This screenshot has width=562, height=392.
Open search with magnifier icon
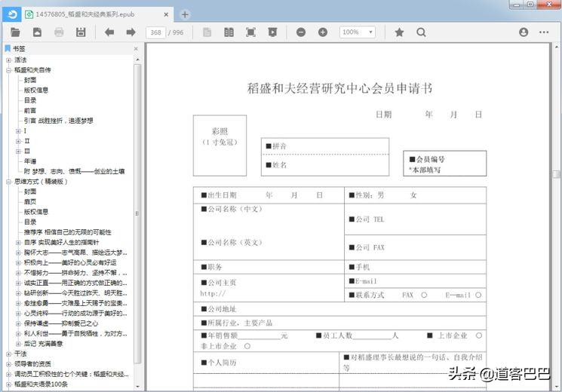tap(421, 32)
